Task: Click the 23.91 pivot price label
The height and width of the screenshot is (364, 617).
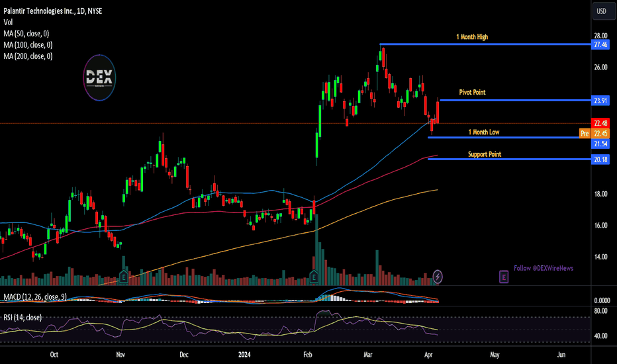Action: coord(600,101)
